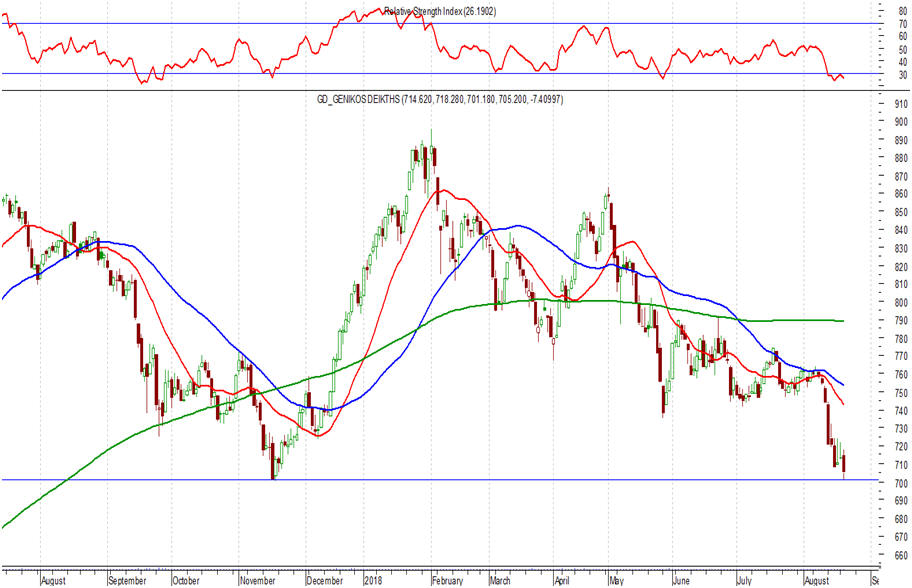The image size is (912, 588).
Task: Click the 780 price axis label
Action: pos(901,338)
